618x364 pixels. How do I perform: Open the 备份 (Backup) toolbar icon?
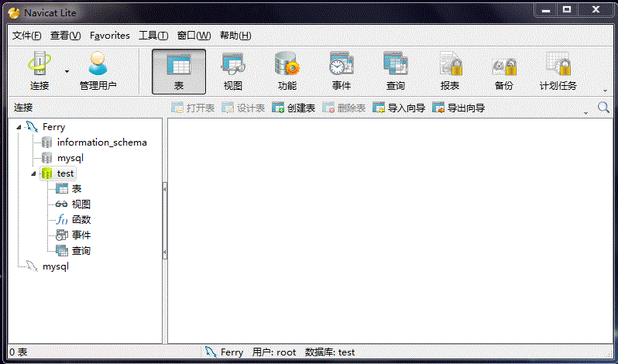coord(503,70)
